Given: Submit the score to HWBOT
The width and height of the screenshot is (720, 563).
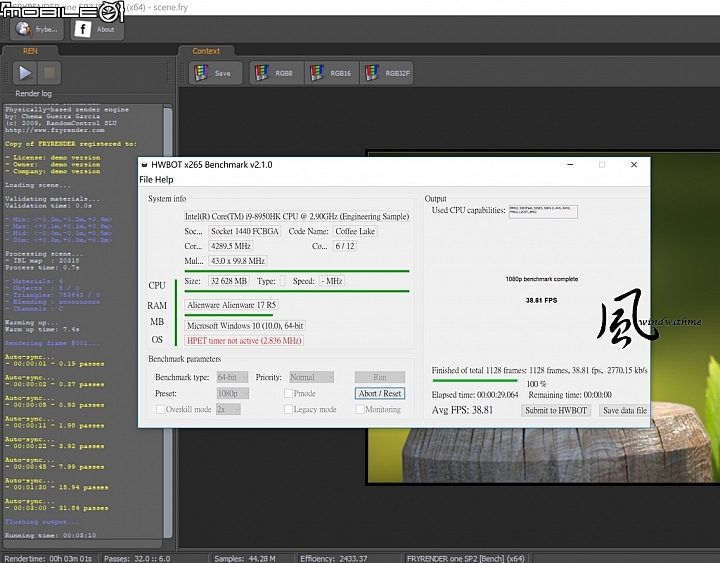Looking at the screenshot, I should (x=556, y=411).
